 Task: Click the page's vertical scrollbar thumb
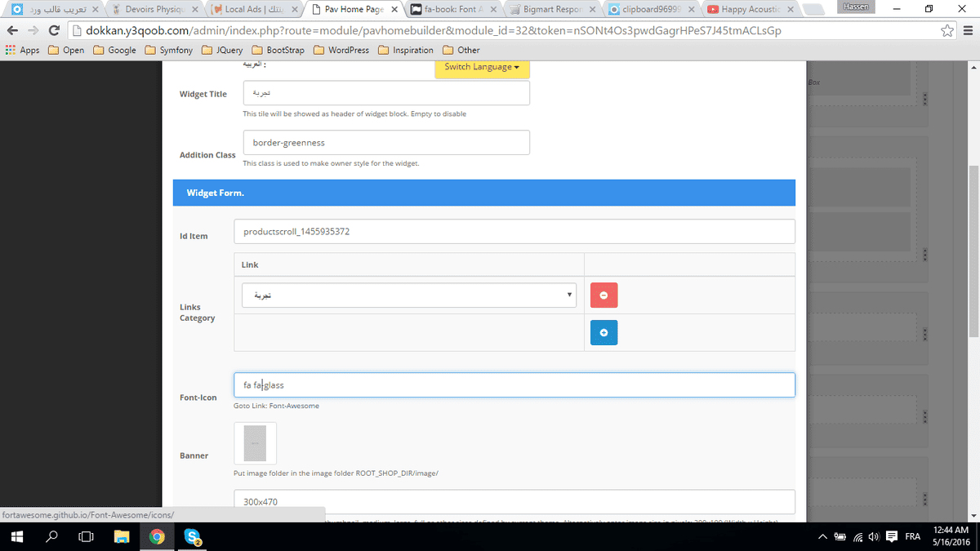pos(973,251)
